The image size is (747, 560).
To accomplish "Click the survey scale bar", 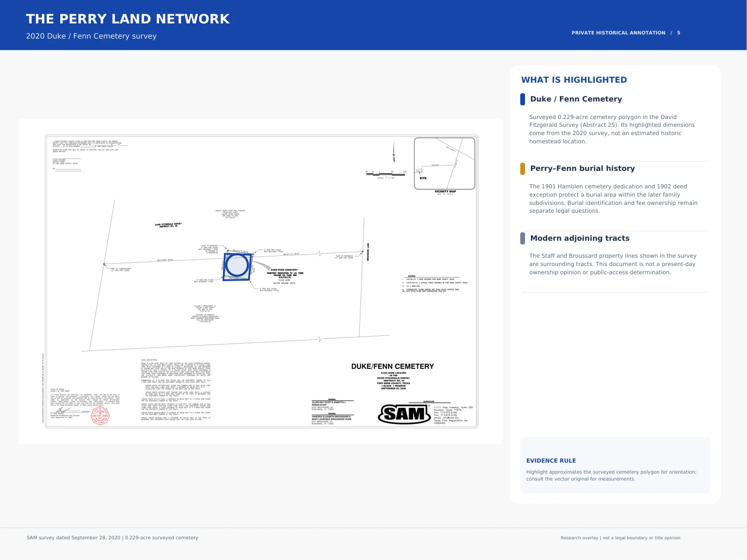I will pyautogui.click(x=386, y=174).
